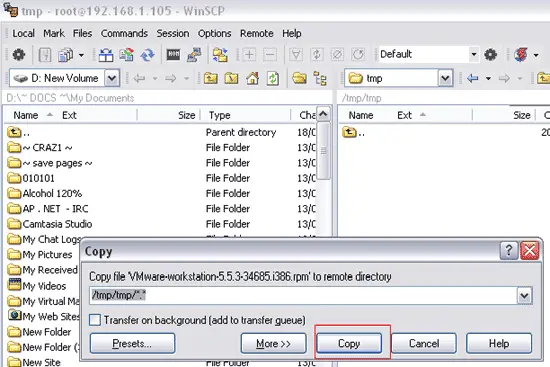Open the session icon dropdown arrow
The height and width of the screenshot is (367, 550).
pyautogui.click(x=536, y=55)
